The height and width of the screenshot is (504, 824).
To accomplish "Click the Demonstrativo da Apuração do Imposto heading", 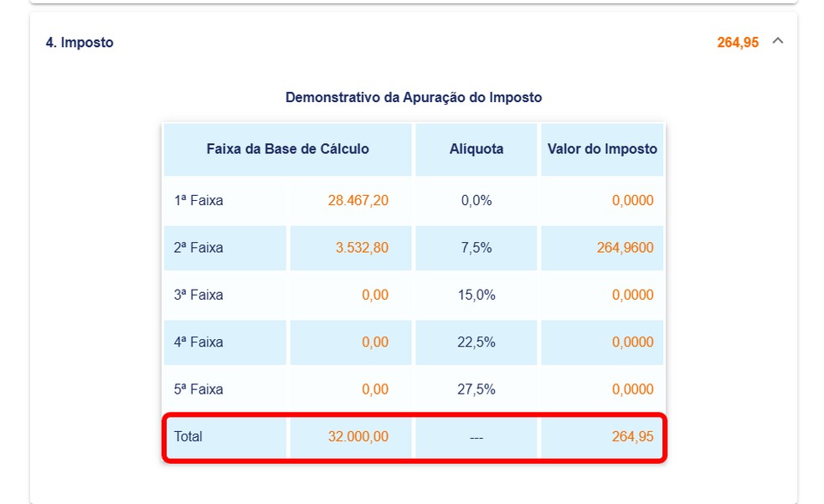I will [x=414, y=97].
